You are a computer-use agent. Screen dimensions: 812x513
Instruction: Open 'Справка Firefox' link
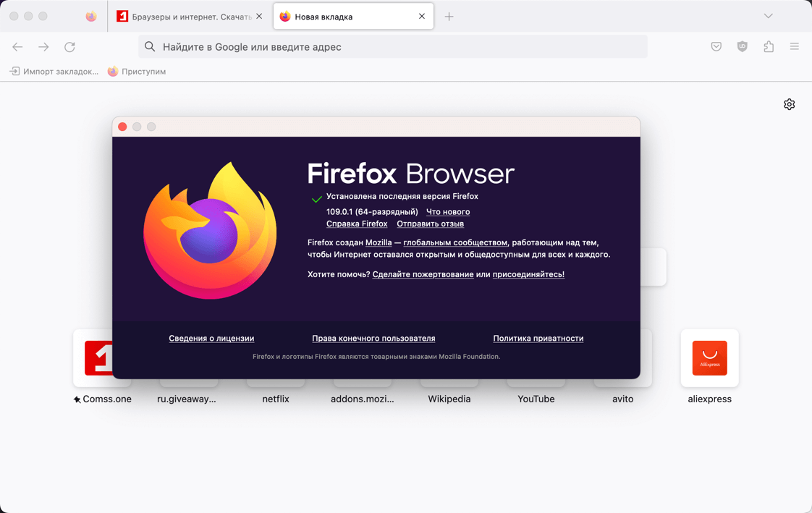tap(357, 224)
